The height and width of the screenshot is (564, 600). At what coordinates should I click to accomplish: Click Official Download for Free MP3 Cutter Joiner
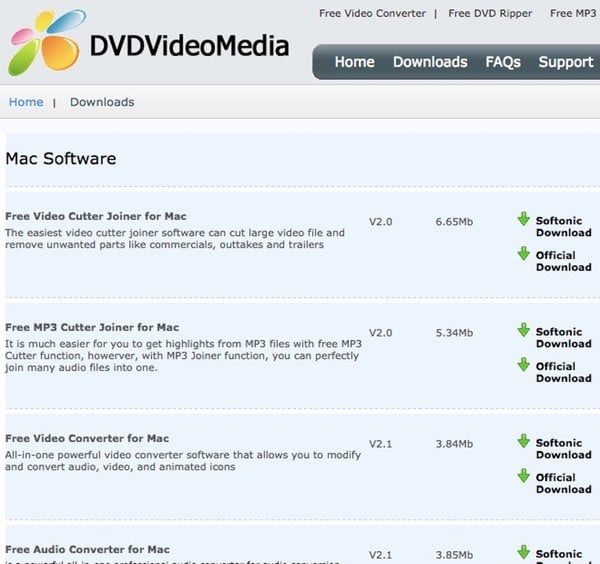[x=564, y=372]
